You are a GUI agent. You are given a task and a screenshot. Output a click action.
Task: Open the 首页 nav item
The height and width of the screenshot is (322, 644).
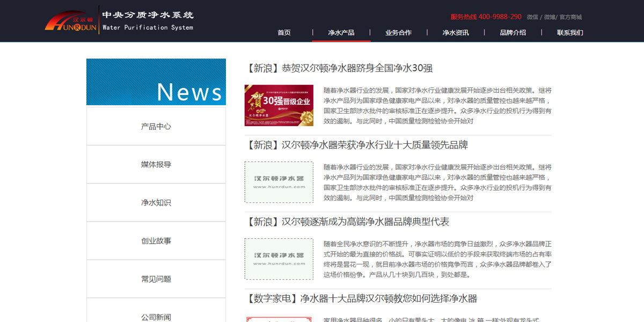284,33
